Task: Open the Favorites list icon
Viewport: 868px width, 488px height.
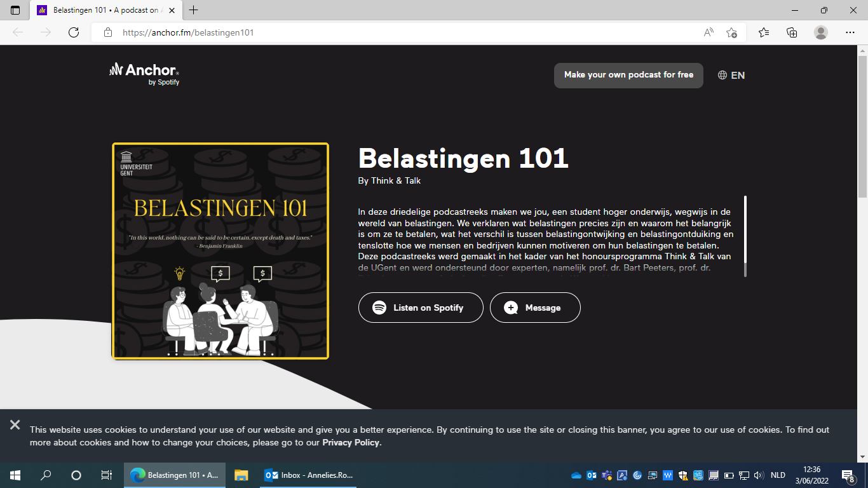Action: pyautogui.click(x=763, y=32)
